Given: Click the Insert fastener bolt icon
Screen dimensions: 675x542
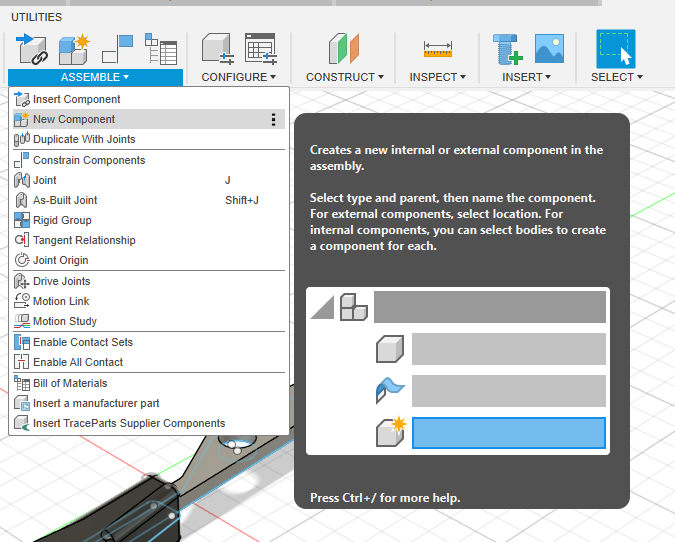Looking at the screenshot, I should [x=507, y=48].
